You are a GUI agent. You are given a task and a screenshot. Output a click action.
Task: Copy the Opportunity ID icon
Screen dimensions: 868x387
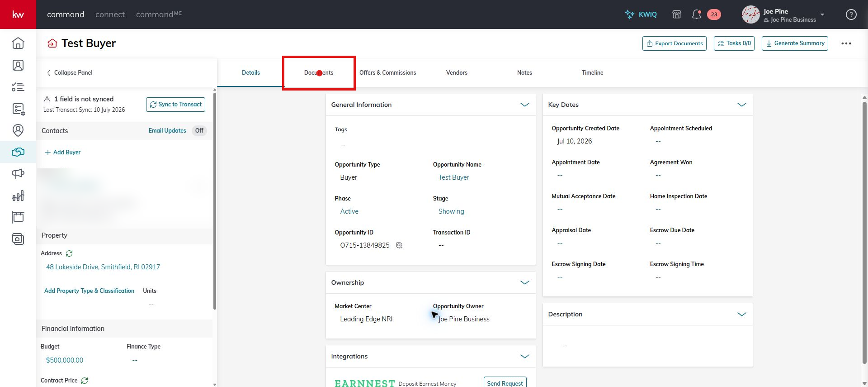click(399, 245)
